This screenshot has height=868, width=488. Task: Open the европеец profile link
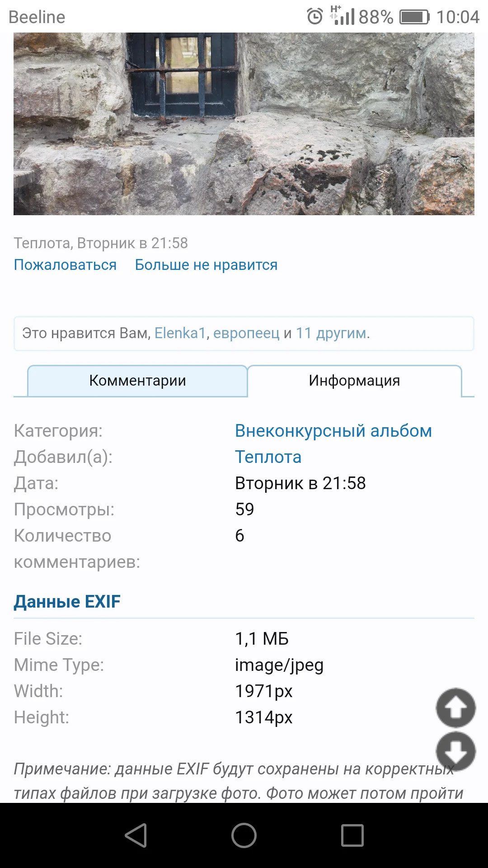(x=248, y=333)
